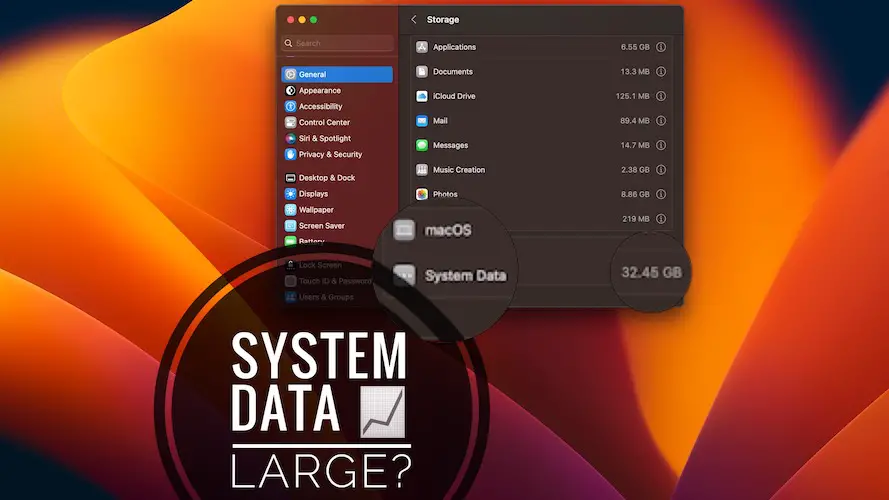Go back using the Storage back chevron

(x=414, y=19)
